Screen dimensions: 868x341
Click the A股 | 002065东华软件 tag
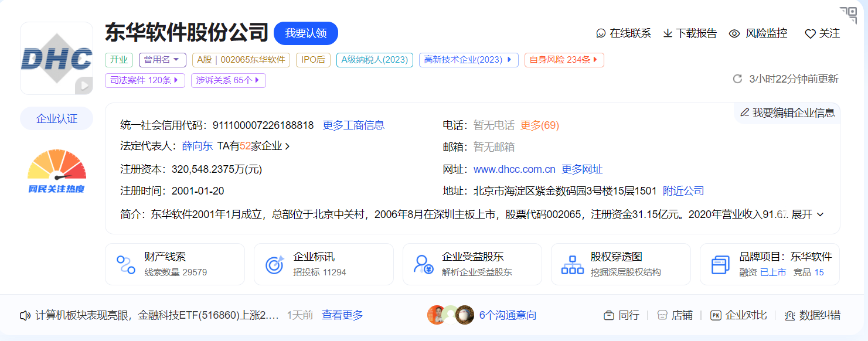click(x=241, y=60)
